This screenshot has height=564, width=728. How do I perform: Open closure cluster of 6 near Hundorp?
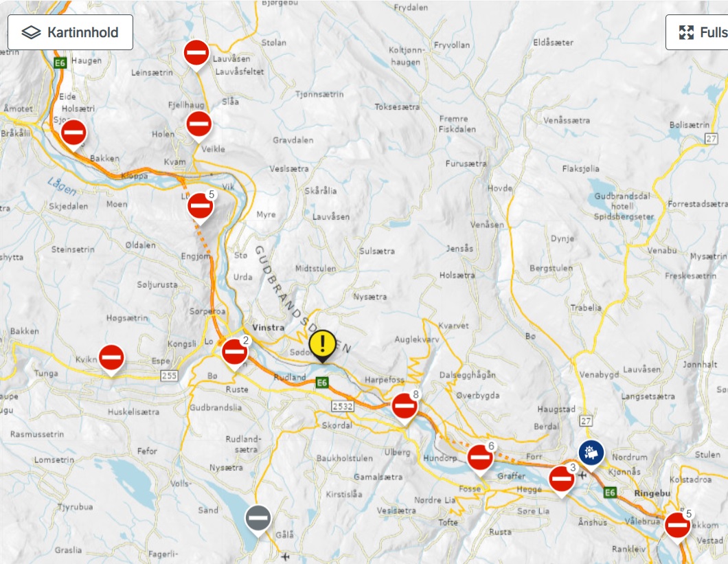(x=480, y=460)
